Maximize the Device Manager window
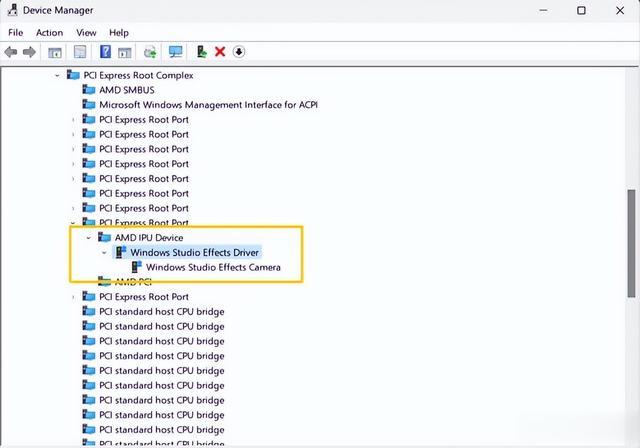 tap(581, 10)
